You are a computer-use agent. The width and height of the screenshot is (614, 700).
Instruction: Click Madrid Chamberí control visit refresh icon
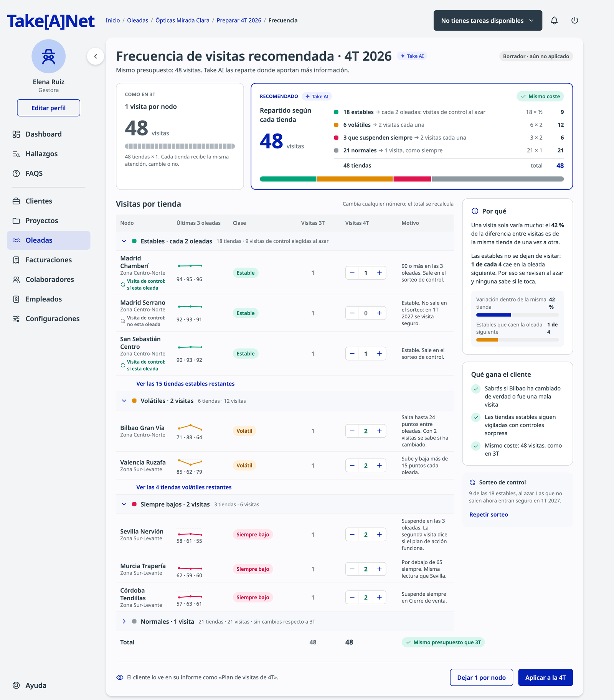coord(123,285)
